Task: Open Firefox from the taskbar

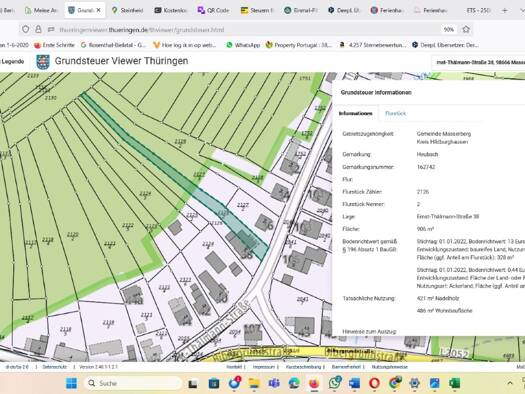Action: pyautogui.click(x=314, y=383)
